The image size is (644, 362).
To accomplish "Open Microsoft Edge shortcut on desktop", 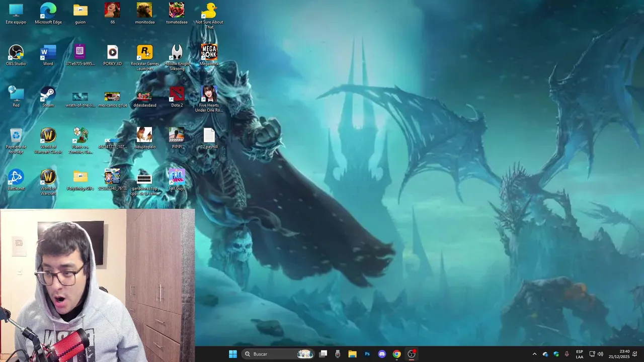I will coord(48,14).
